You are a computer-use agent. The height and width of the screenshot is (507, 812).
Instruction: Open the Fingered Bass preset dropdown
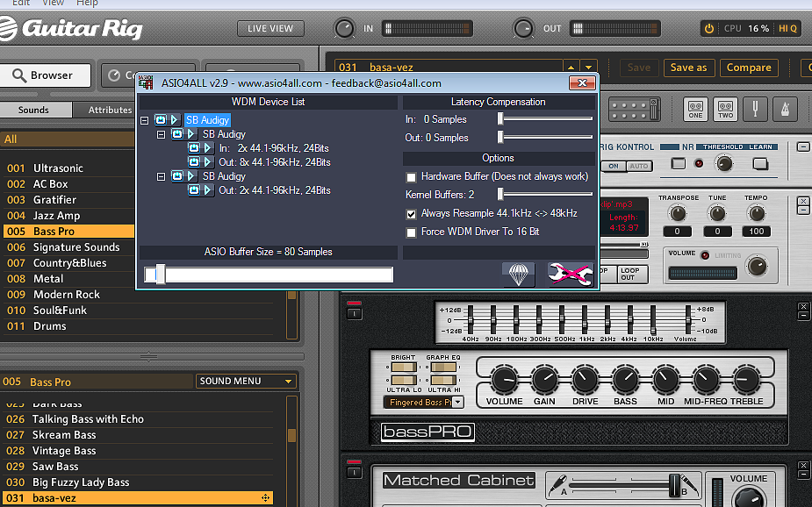coord(457,402)
